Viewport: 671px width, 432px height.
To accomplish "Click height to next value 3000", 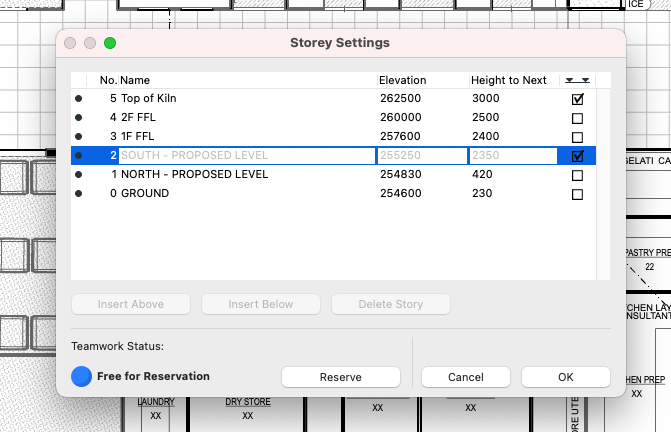I will pyautogui.click(x=486, y=98).
